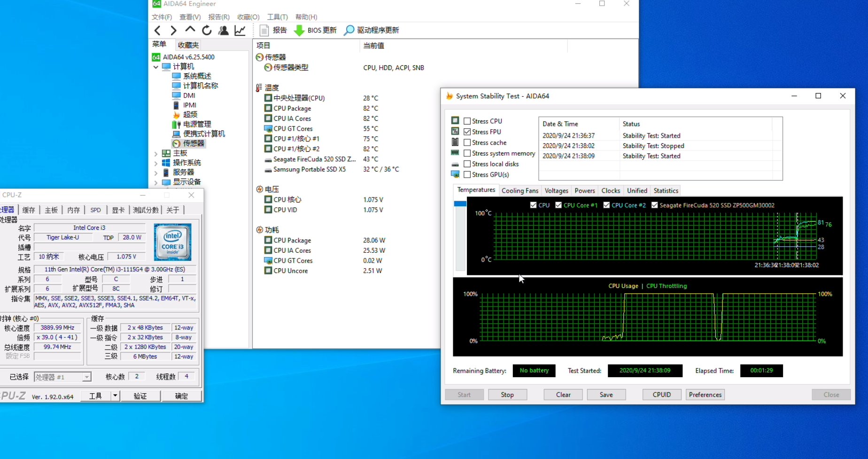Refresh the AIDA64 sensor view
868x459 pixels.
207,31
